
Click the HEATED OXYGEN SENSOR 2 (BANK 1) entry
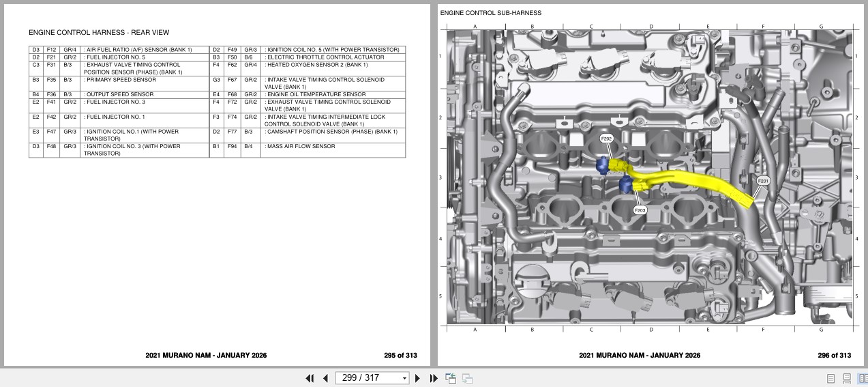point(316,65)
